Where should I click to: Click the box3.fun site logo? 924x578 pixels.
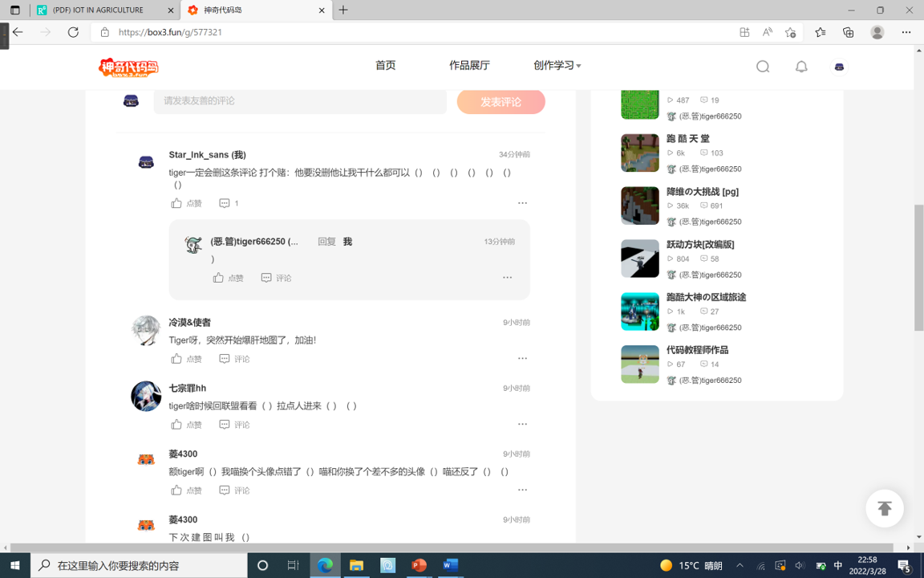tap(128, 67)
